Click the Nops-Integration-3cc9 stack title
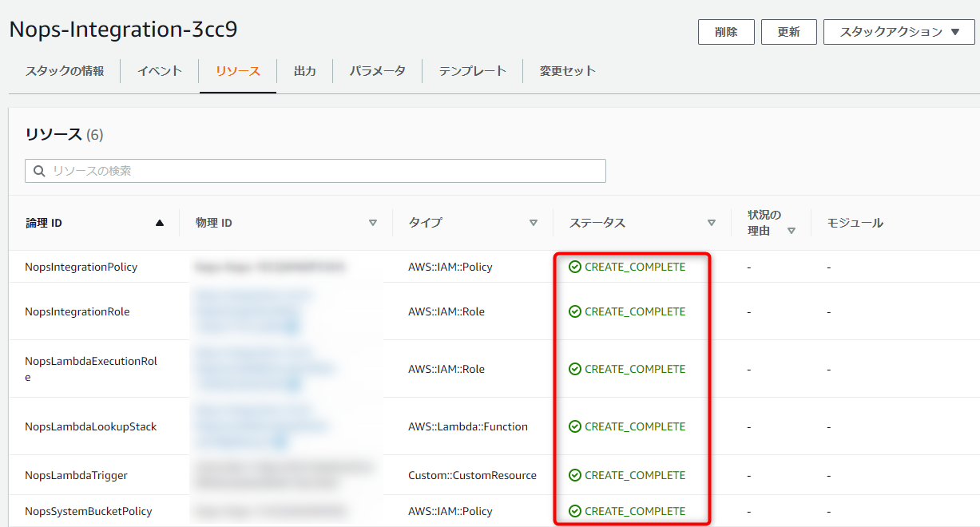 (x=124, y=30)
